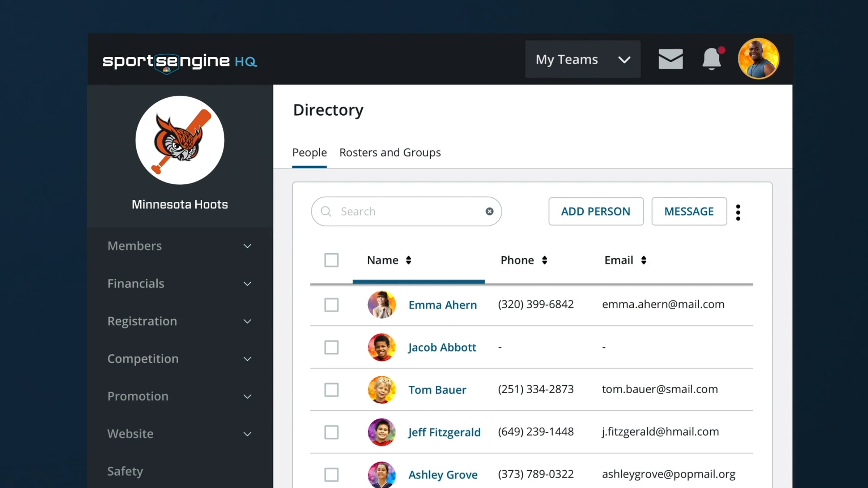Open the mail envelope icon
This screenshot has height=488, width=868.
coord(670,59)
